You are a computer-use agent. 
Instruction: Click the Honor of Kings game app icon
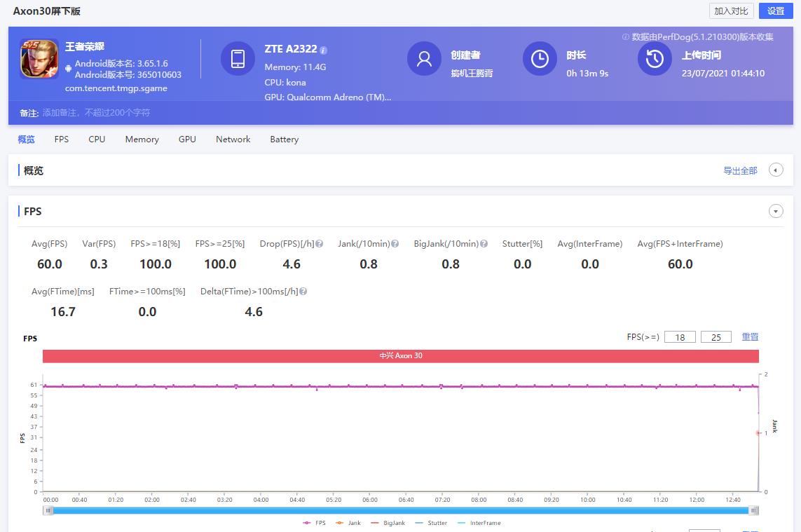(39, 59)
